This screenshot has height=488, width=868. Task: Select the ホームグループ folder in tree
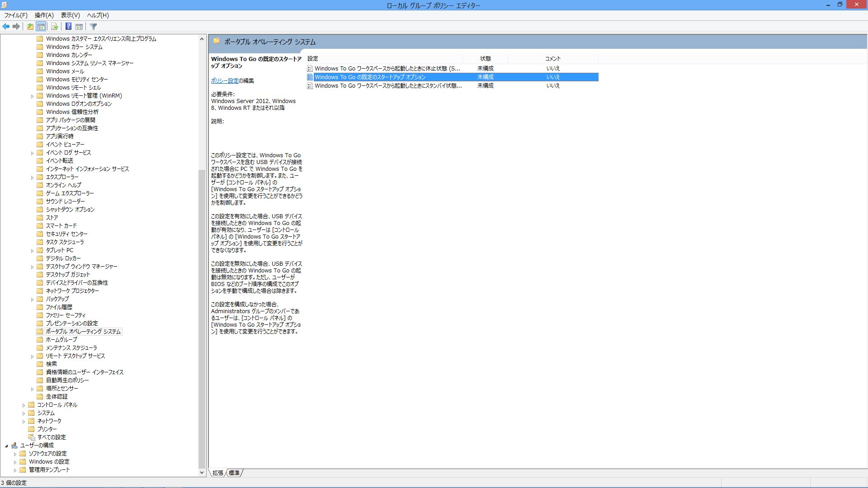61,340
